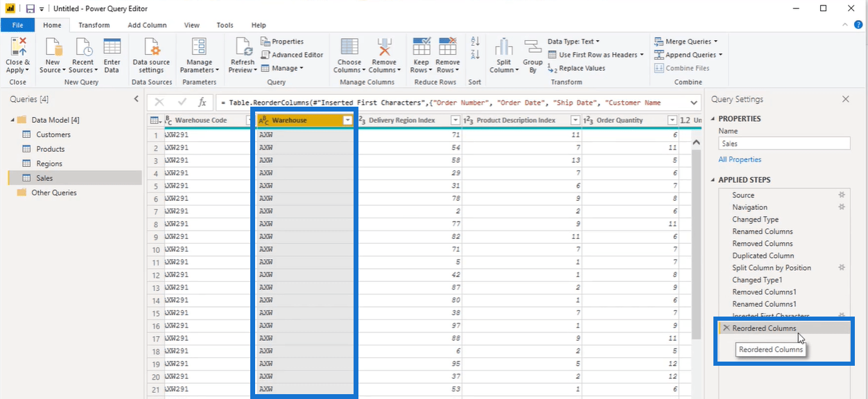The image size is (868, 399).
Task: Open Delivery Region Index filter dropdown
Action: click(455, 120)
